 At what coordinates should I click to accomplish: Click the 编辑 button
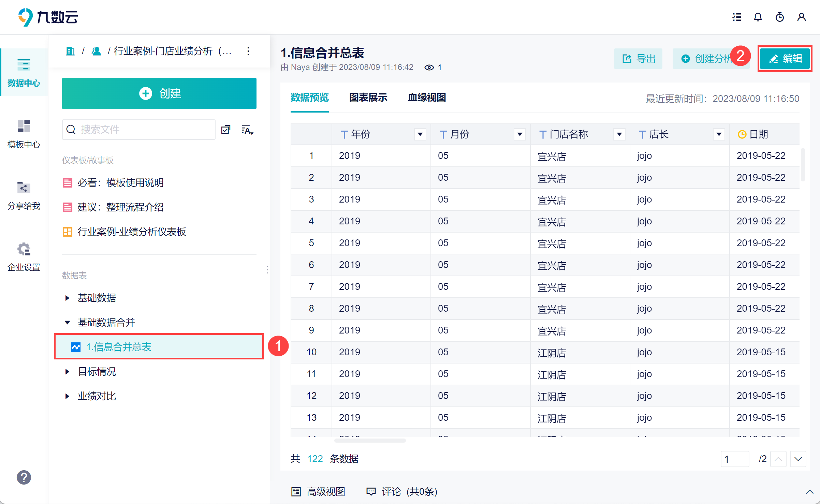coord(785,59)
